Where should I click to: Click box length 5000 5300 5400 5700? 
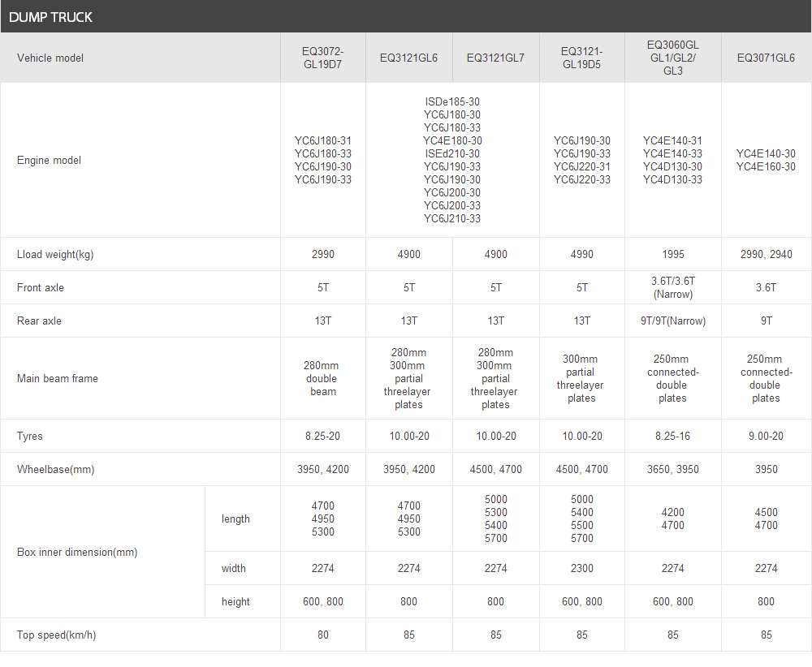click(495, 519)
